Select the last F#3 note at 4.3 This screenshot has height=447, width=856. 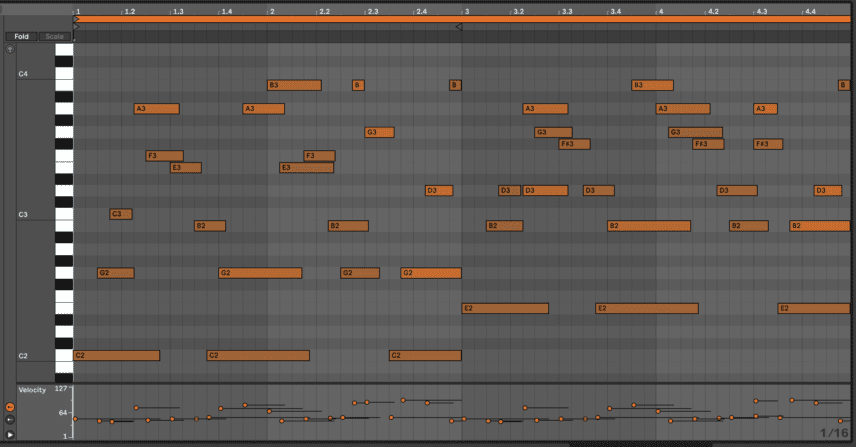pos(768,144)
